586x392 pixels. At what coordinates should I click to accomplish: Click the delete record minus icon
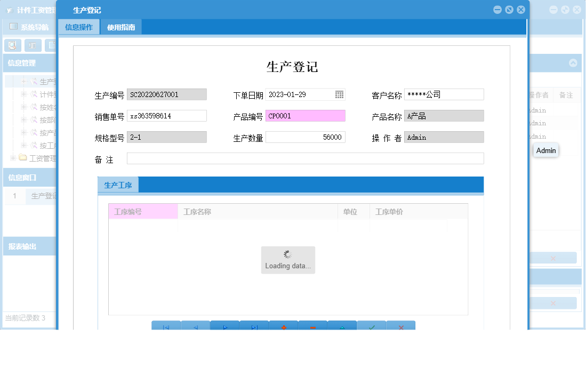coord(313,326)
